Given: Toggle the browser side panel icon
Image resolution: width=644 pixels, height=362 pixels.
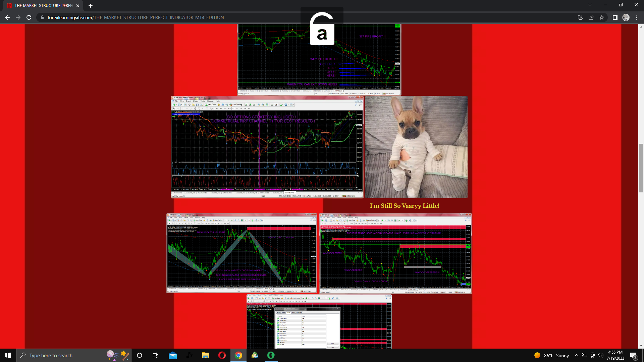Looking at the screenshot, I should pyautogui.click(x=615, y=17).
